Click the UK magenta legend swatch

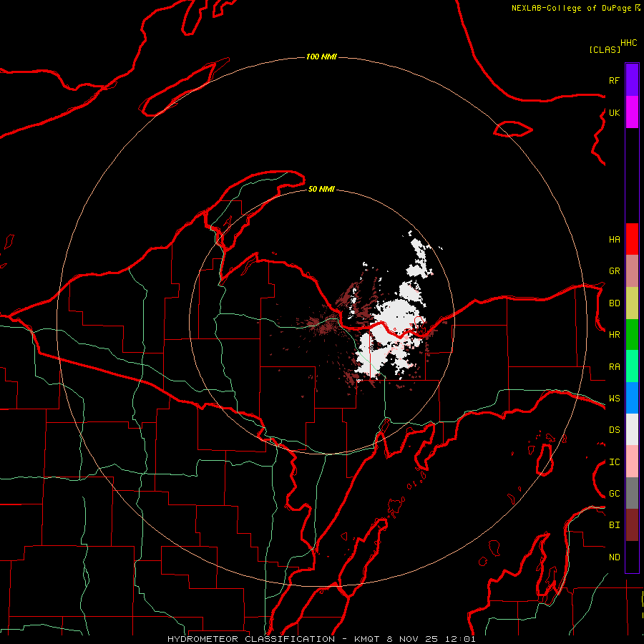click(x=632, y=112)
